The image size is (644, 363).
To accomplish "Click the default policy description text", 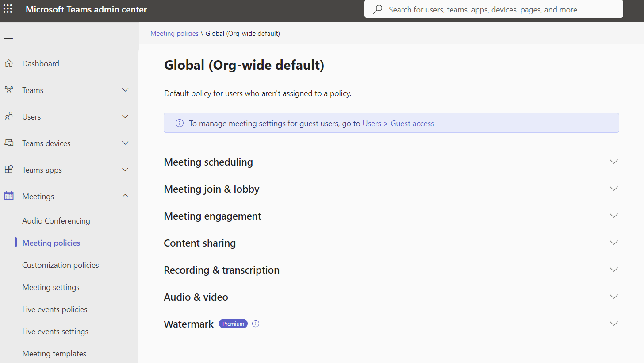I will click(258, 93).
